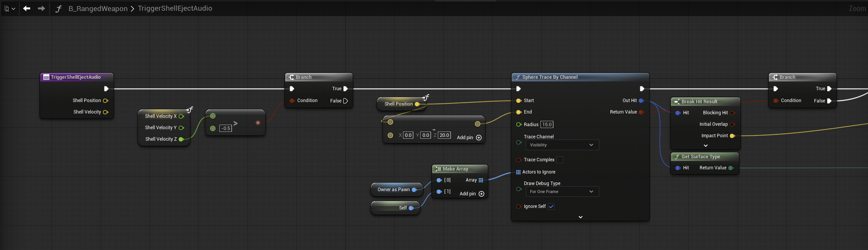Select TriggerShellEjectAudio entry node title

tap(76, 77)
